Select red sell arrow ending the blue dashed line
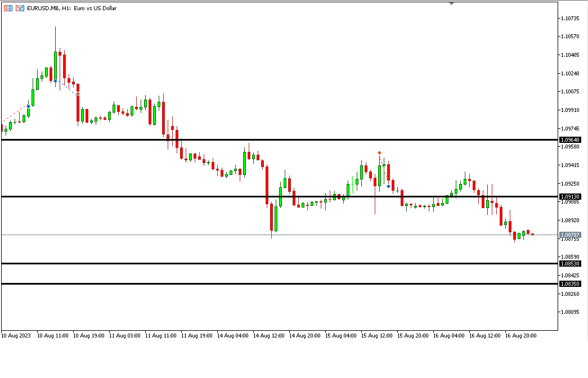 coord(78,94)
